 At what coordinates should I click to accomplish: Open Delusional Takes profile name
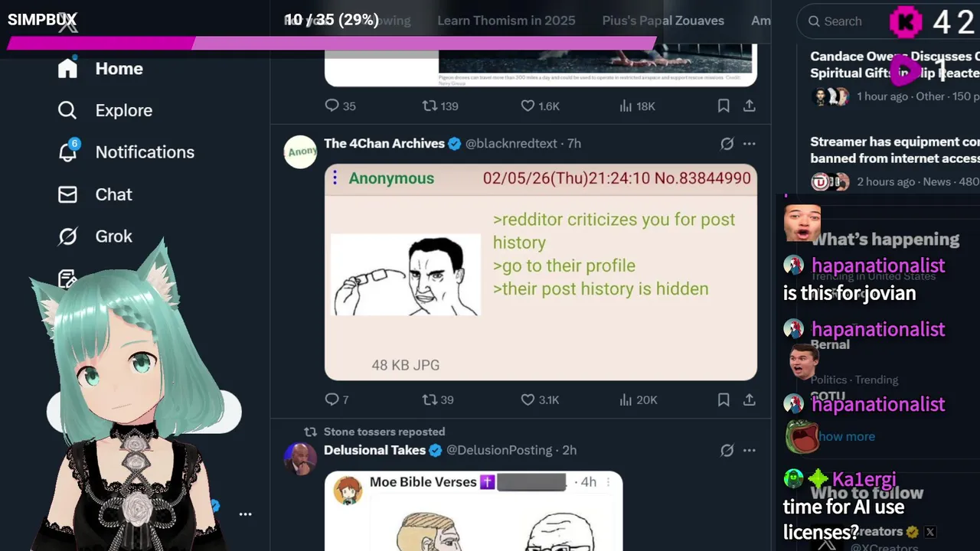374,450
